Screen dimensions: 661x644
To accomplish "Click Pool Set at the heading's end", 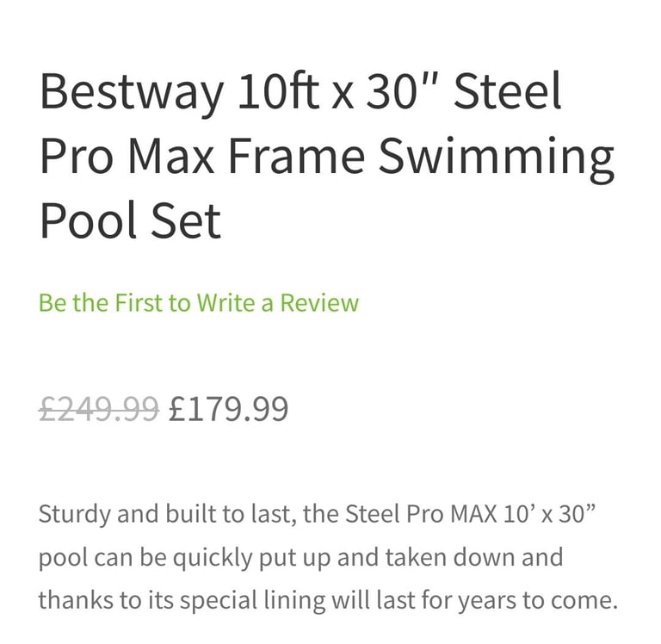I will 130,220.
